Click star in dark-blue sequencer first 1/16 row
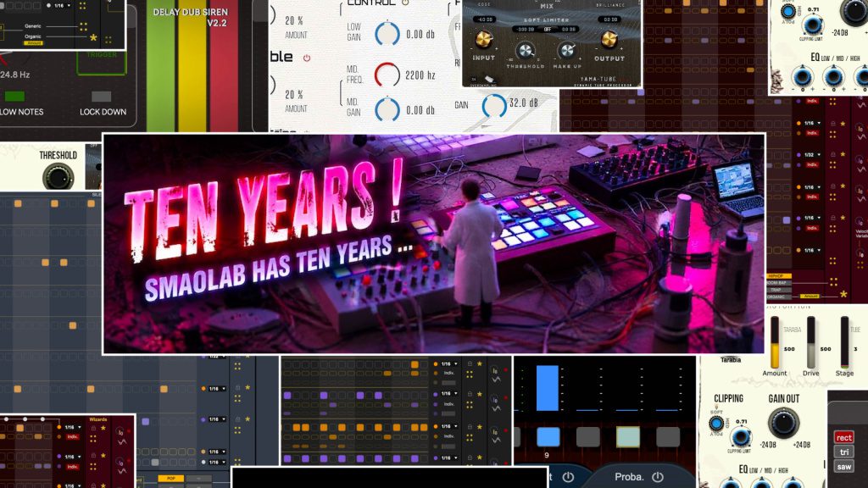 [248, 388]
